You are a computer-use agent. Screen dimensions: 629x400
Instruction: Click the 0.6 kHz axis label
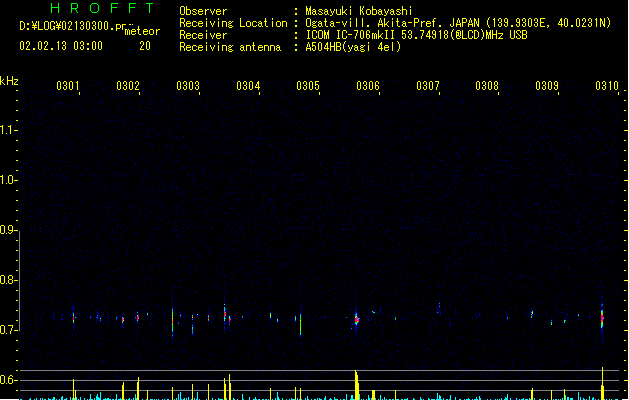coord(8,380)
